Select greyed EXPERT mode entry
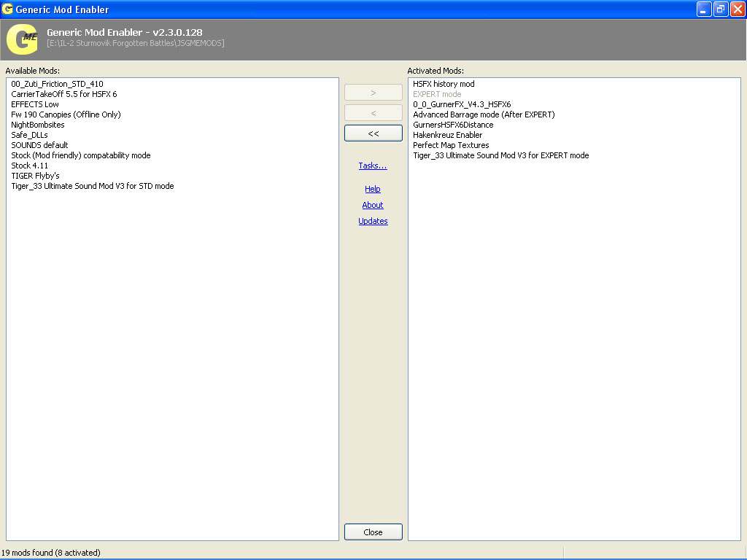The height and width of the screenshot is (560, 747). pyautogui.click(x=437, y=94)
